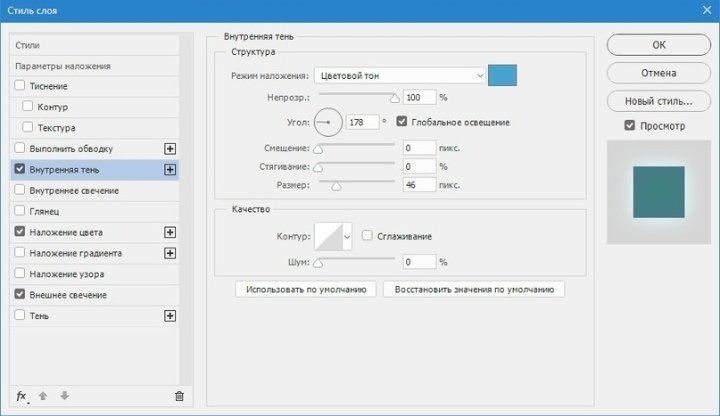Enable the Сглаживание checkbox
This screenshot has width=720, height=416.
pos(367,236)
